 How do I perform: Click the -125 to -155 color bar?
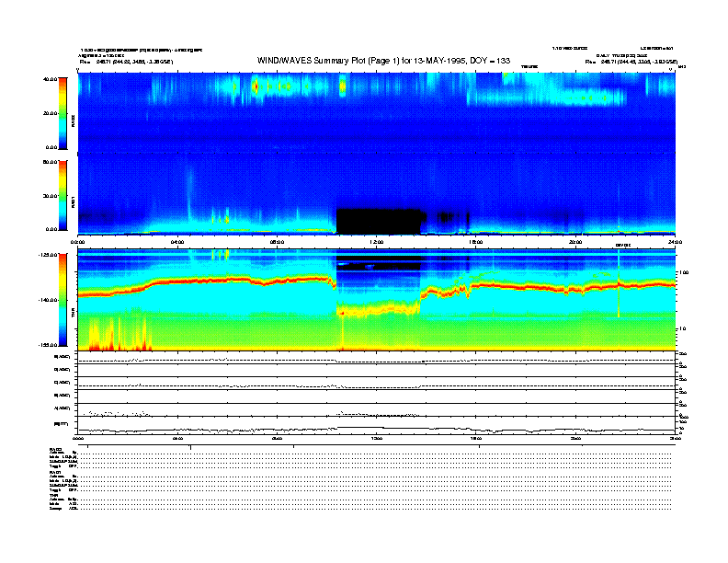[63, 300]
